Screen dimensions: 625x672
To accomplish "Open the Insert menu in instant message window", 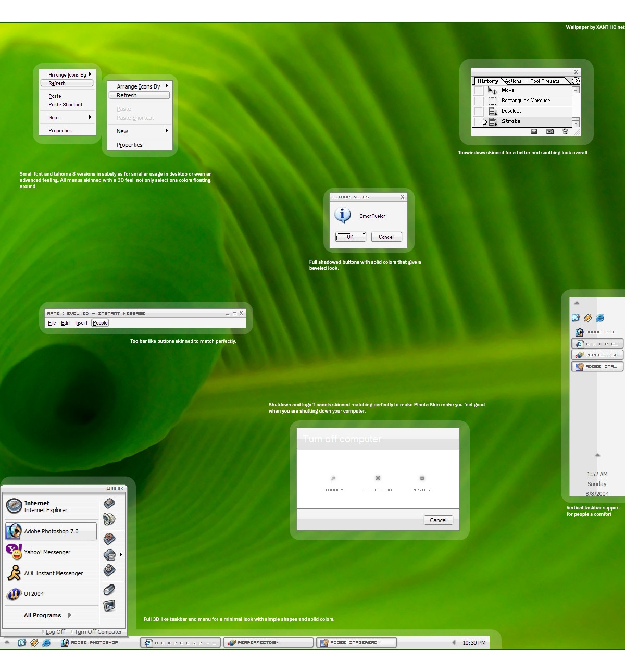I will click(x=81, y=323).
